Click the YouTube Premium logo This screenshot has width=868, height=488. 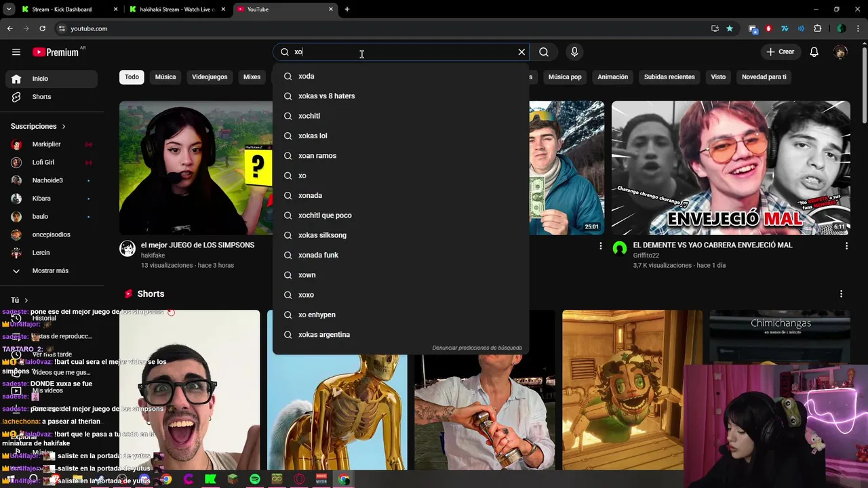coord(56,52)
